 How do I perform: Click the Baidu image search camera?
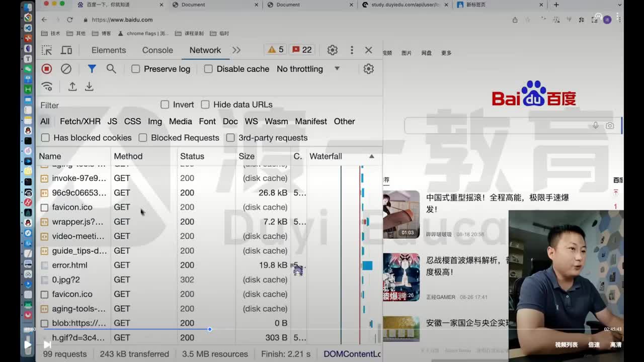(610, 126)
